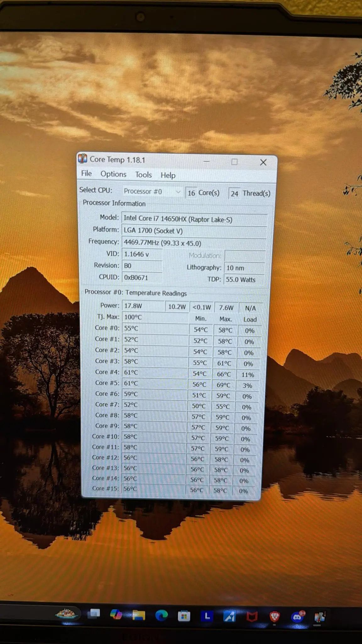Click Core #5 max temperature 69°C
362x644 pixels.
tap(223, 385)
